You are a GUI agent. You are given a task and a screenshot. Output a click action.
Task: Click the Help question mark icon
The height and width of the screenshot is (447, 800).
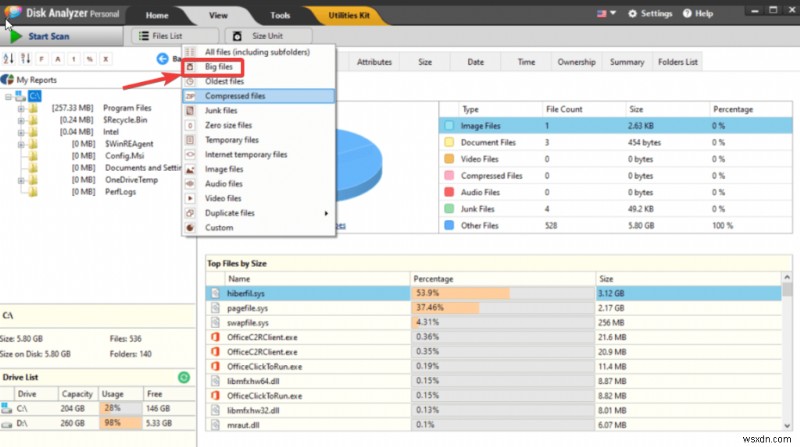(687, 14)
